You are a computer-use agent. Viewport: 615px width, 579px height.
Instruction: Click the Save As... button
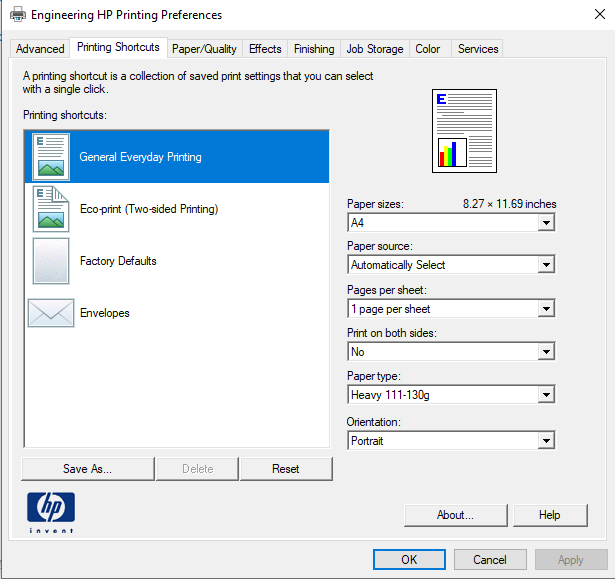click(x=88, y=469)
